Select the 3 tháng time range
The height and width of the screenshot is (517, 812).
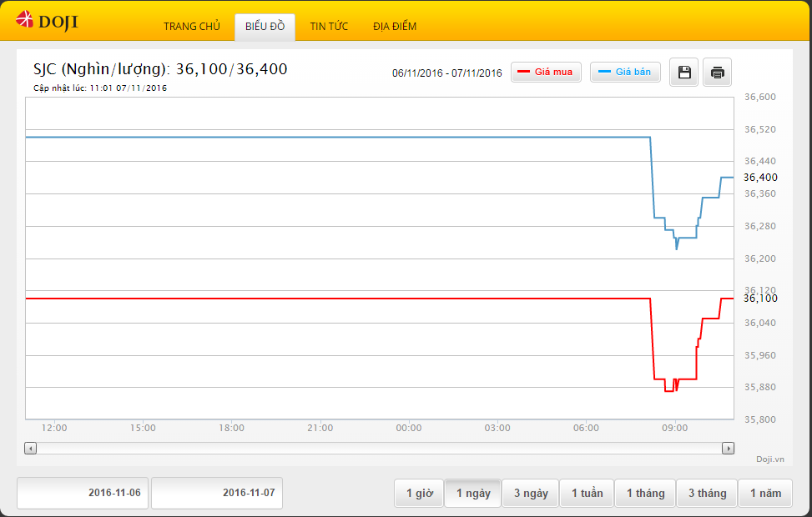coord(707,493)
